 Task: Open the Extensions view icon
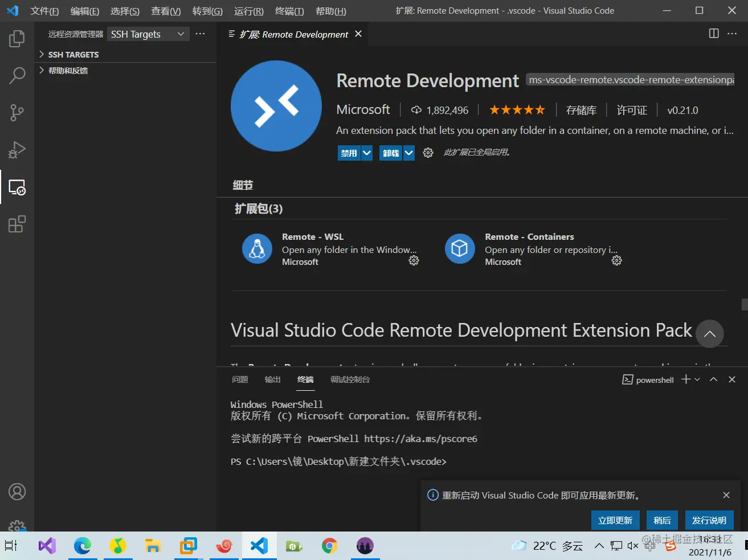17,224
